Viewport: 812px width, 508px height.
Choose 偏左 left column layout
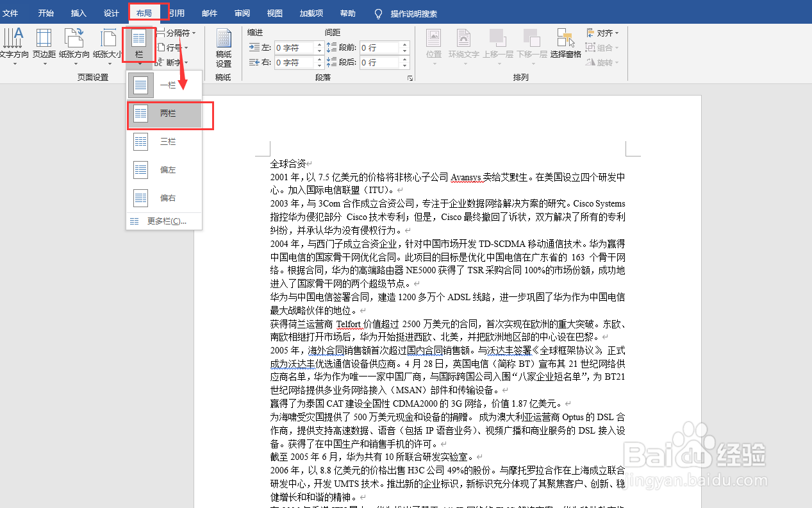164,170
